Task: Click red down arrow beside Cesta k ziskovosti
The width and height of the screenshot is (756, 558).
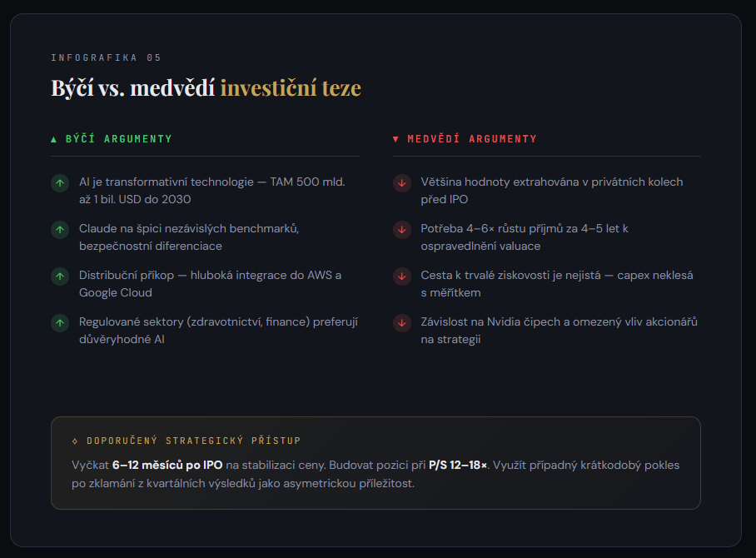Action: click(401, 277)
